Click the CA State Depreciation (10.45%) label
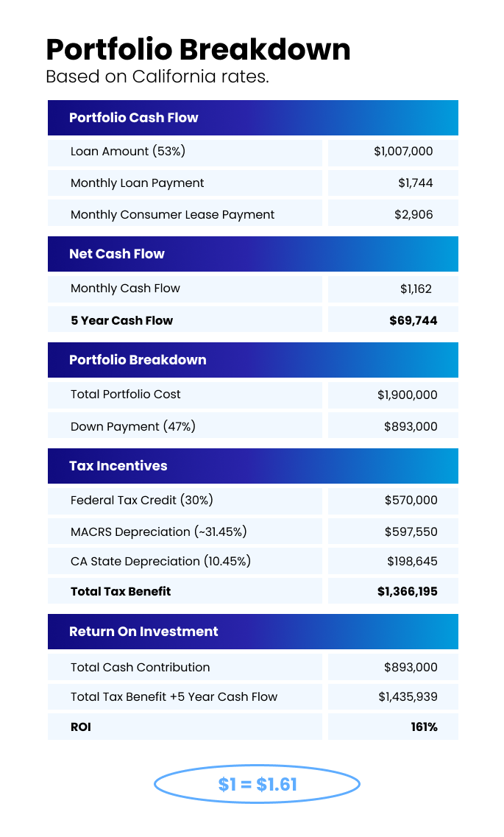Image resolution: width=504 pixels, height=837 pixels. point(161,561)
